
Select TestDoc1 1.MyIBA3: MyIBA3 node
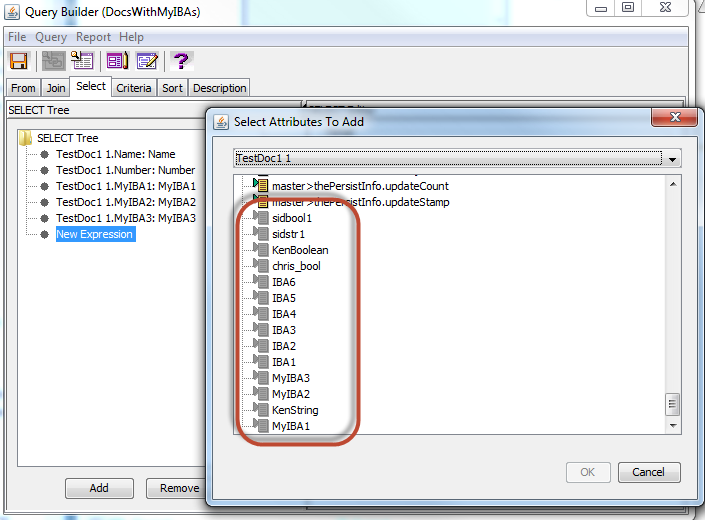coord(126,218)
